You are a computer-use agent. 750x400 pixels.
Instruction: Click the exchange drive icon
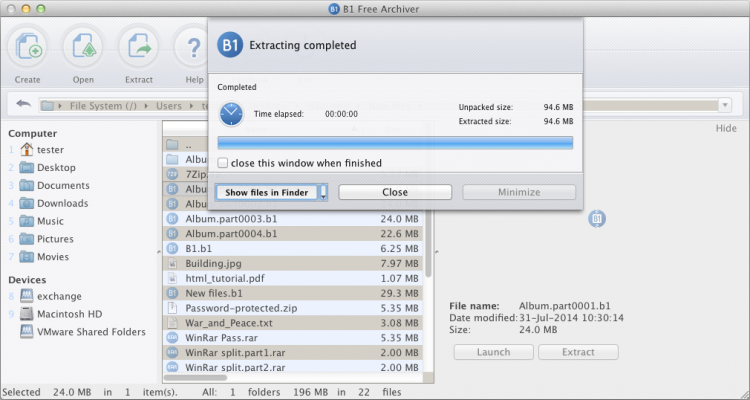[x=26, y=297]
